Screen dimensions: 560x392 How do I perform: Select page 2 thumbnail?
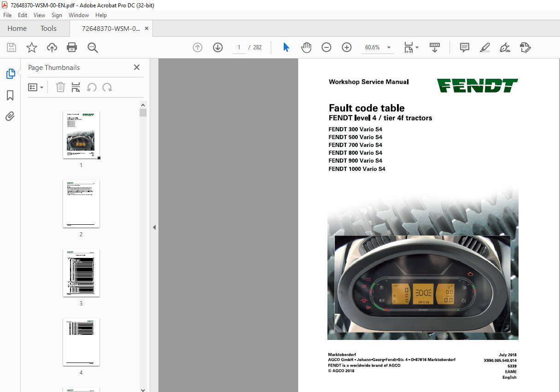pos(81,204)
